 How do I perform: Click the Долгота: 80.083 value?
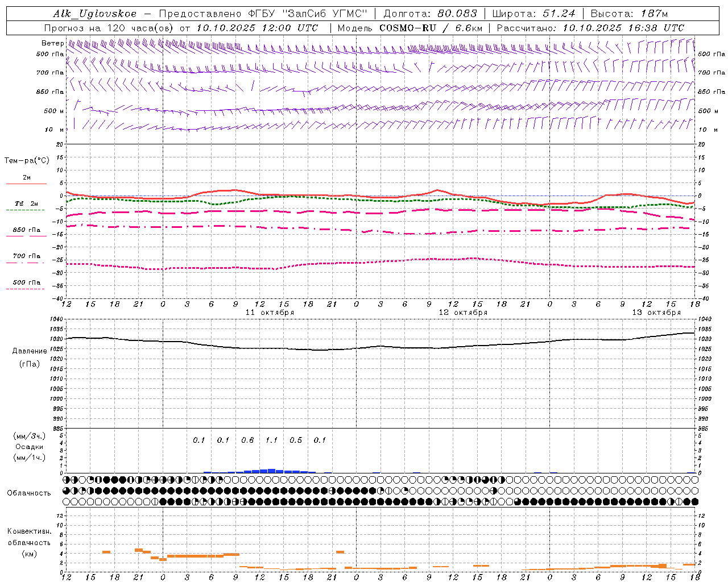coord(431,14)
